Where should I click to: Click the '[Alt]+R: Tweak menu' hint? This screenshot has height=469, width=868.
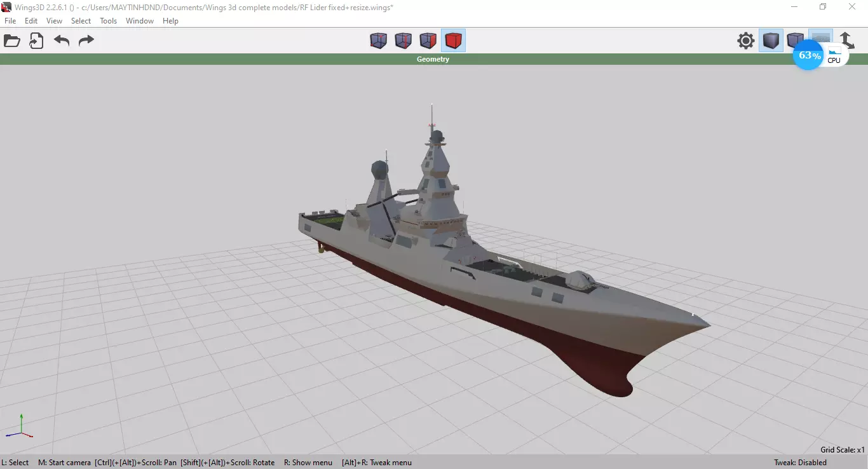click(x=376, y=463)
